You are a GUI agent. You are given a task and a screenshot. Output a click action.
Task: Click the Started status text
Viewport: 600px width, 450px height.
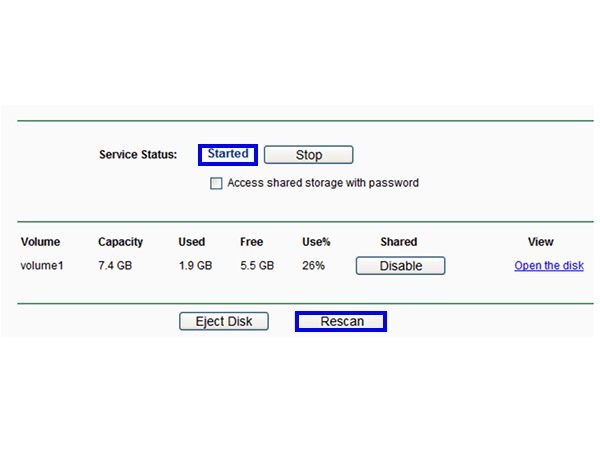228,154
